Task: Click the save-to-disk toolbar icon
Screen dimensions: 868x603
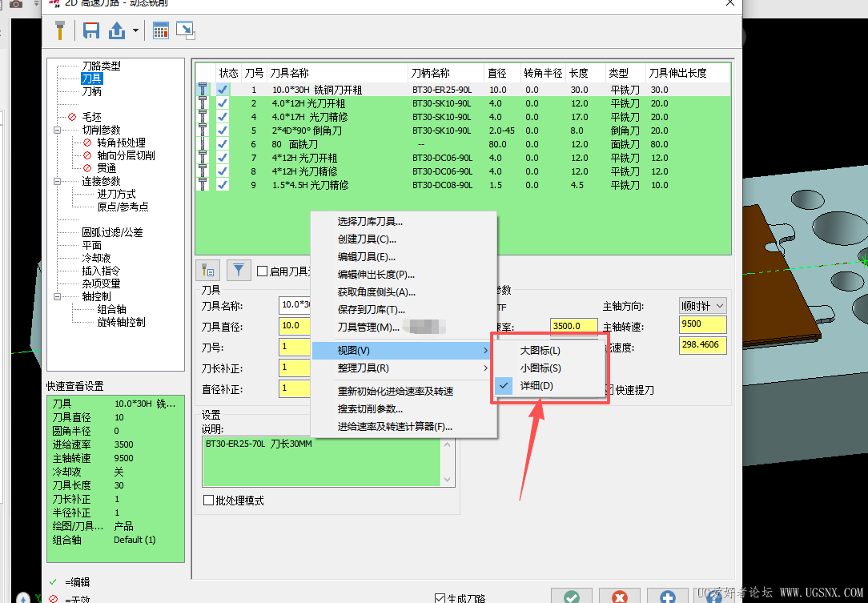Action: point(90,30)
